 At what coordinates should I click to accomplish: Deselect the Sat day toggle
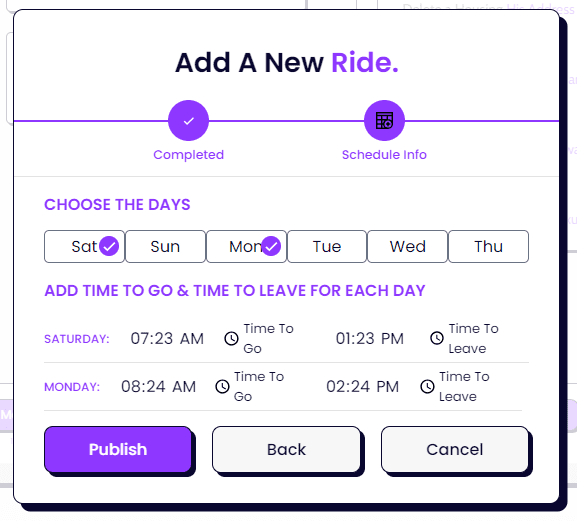84,247
